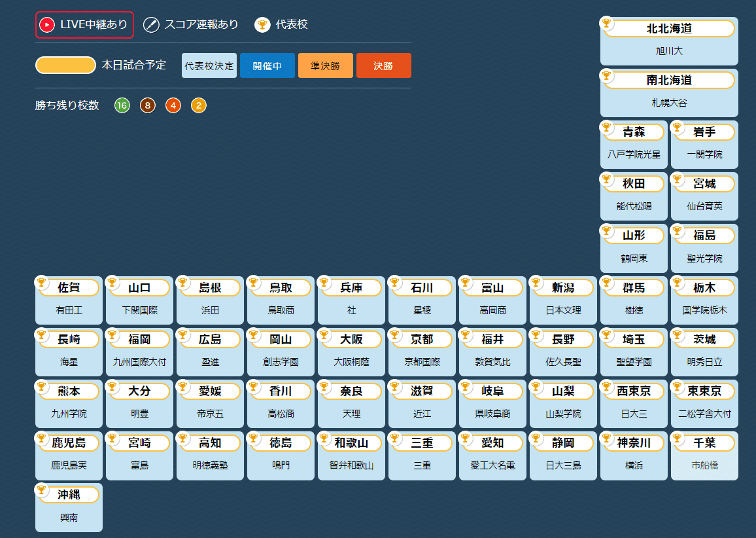Click the trophy icon on 千葉 card

point(677,438)
